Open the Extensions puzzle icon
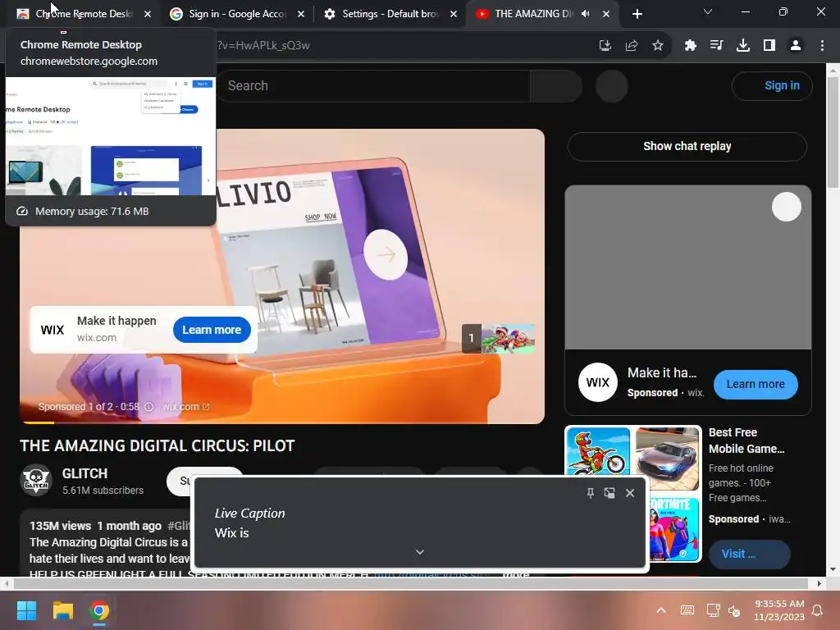 click(690, 46)
